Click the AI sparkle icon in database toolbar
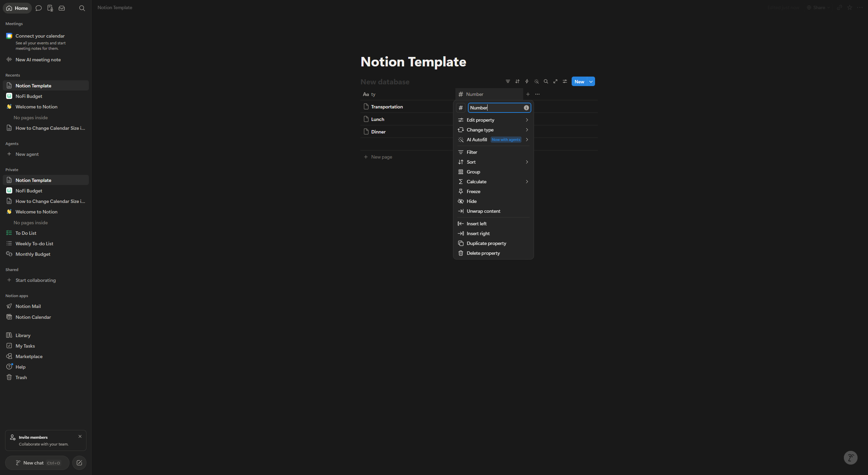The height and width of the screenshot is (475, 868). [536, 81]
